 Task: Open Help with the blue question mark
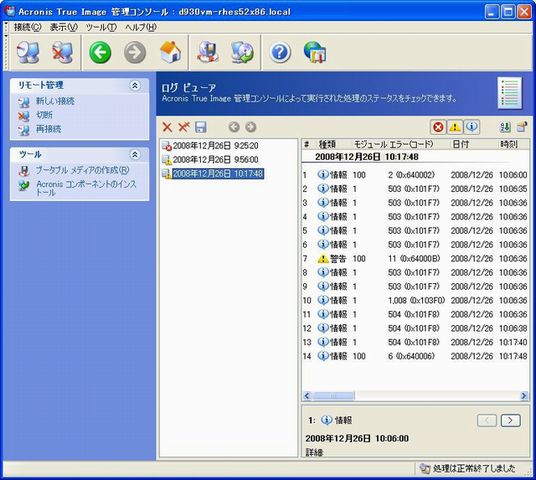[x=280, y=53]
